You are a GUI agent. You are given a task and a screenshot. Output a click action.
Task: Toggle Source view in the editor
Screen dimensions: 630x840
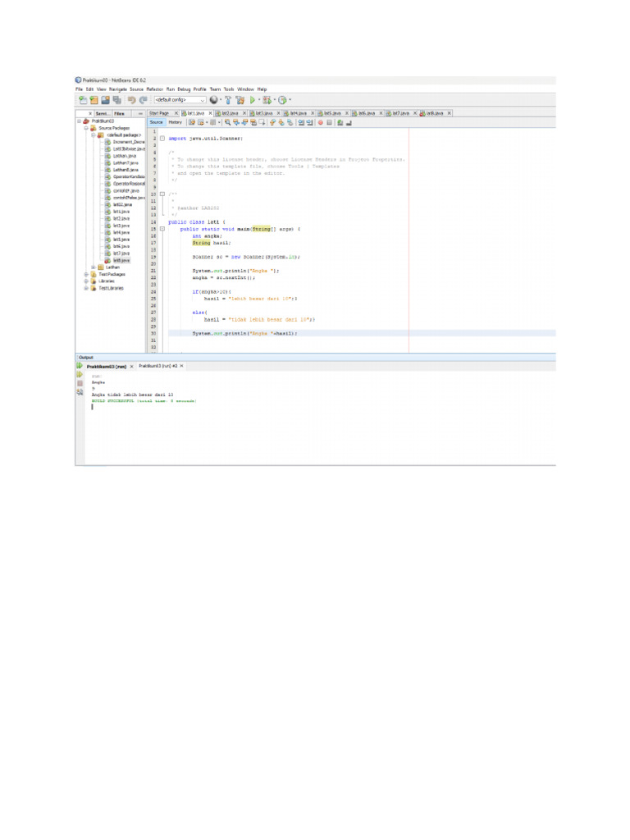pos(156,122)
